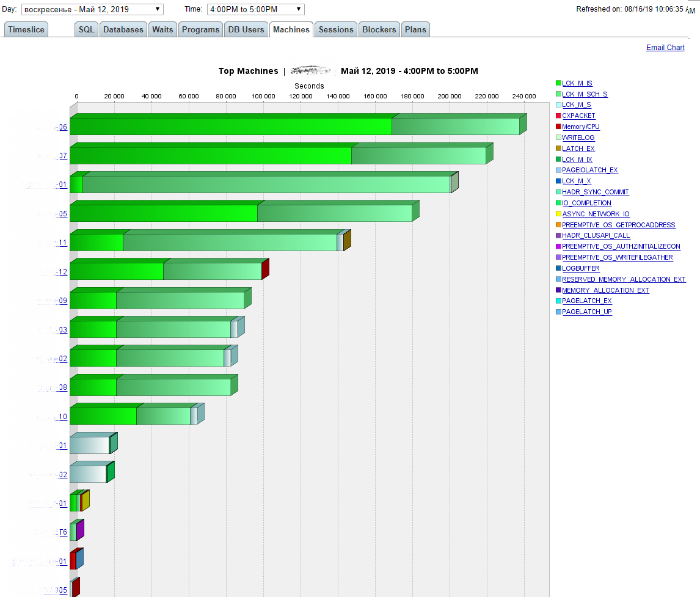Click the LCK_M_IS legend color swatch
Screen dimensions: 700x597
558,83
